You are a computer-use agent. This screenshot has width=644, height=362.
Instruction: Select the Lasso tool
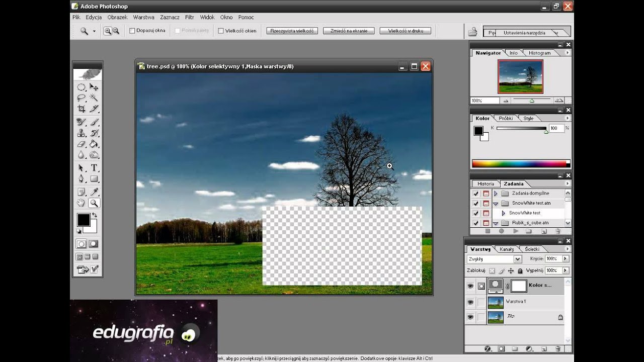click(81, 98)
